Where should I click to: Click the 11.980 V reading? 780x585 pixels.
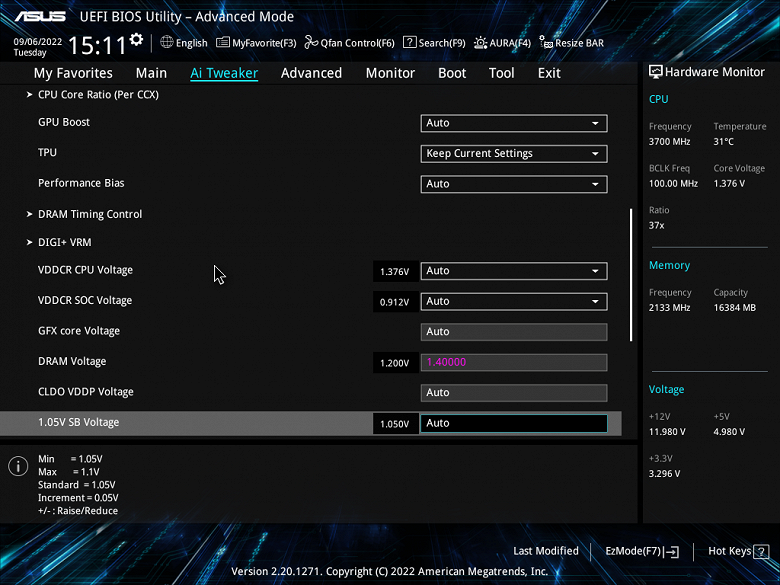[x=667, y=432]
